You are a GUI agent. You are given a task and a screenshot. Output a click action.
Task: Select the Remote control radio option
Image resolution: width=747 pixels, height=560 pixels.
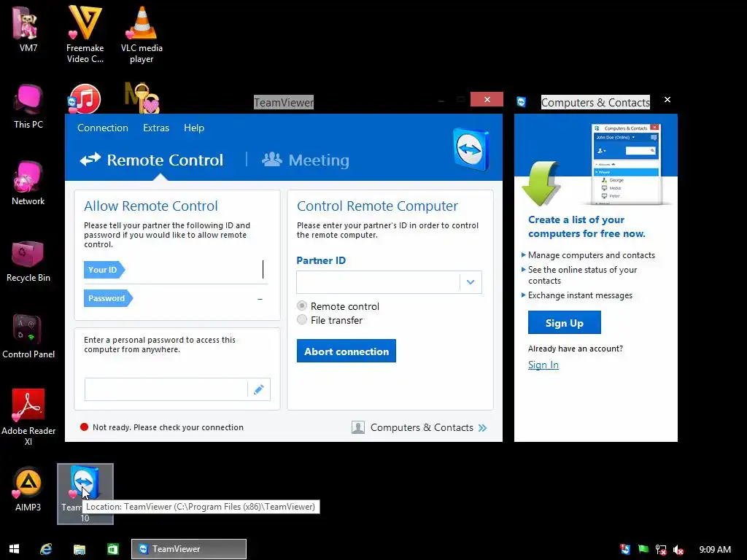coord(301,306)
